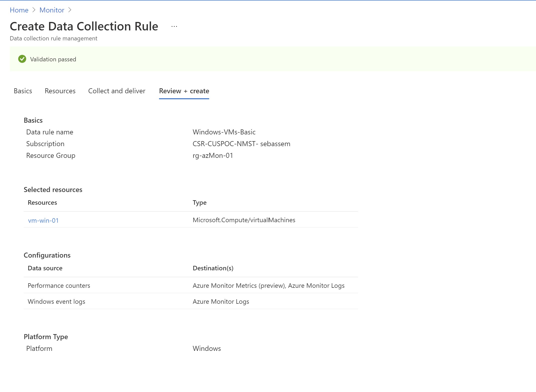536x392 pixels.
Task: Click the Resource Group label
Action: point(51,156)
